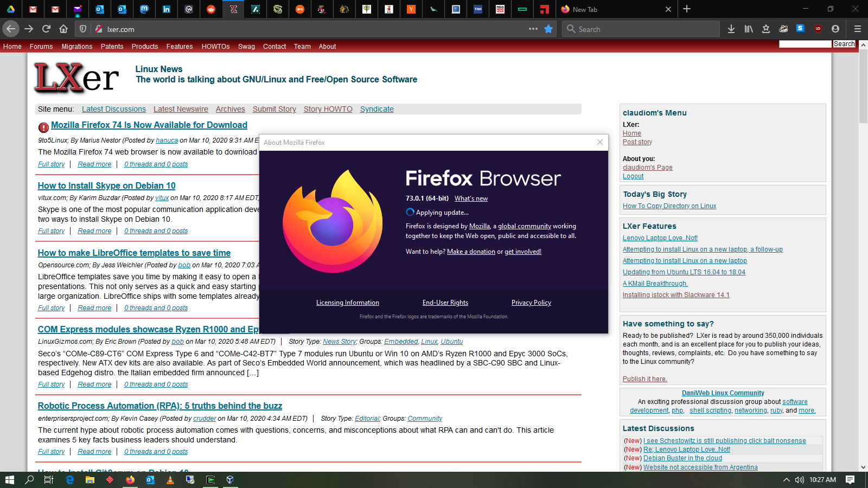Close the About Mozilla Firefox dialog

[x=599, y=142]
